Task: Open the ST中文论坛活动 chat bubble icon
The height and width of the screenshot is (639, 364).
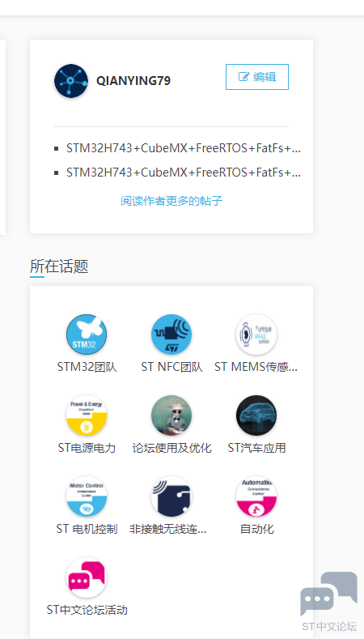Action: 87,577
